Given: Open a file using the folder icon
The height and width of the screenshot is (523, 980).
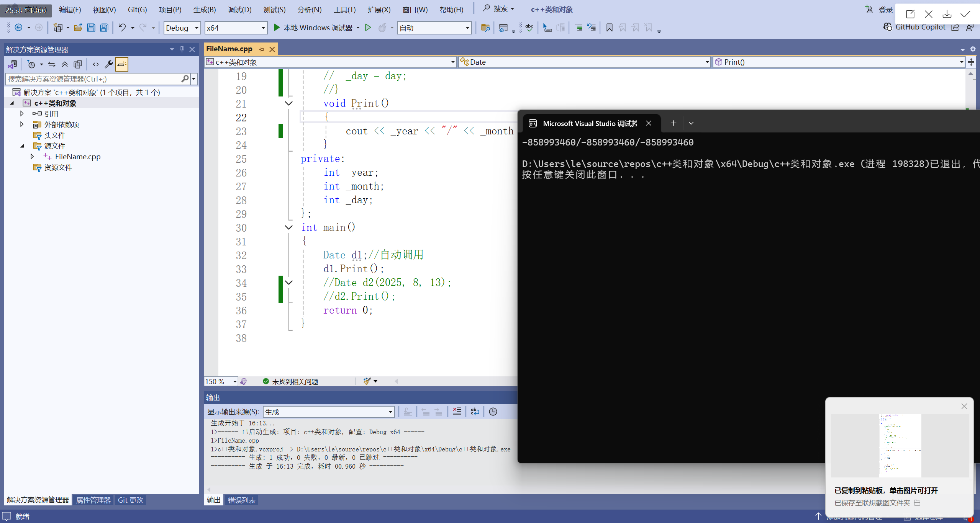Looking at the screenshot, I should (x=78, y=28).
